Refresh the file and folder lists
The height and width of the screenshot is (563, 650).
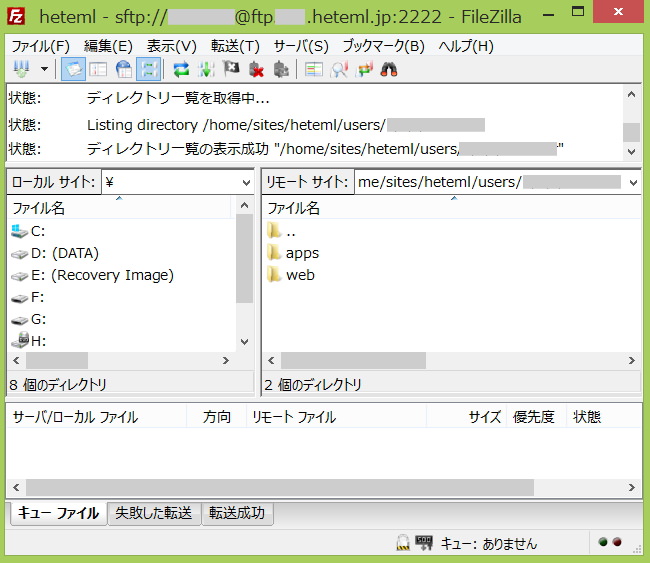click(x=181, y=69)
